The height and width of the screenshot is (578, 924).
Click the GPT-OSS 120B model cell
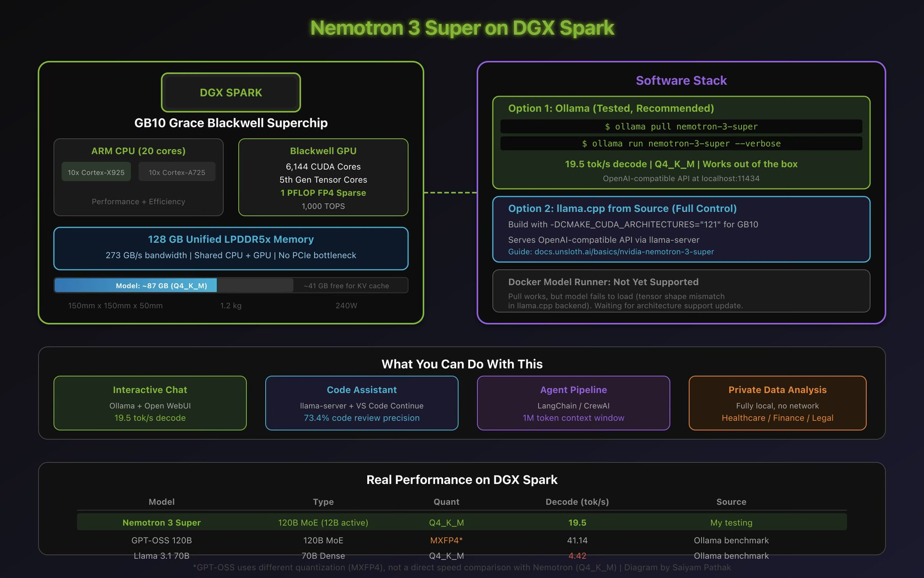(x=162, y=540)
